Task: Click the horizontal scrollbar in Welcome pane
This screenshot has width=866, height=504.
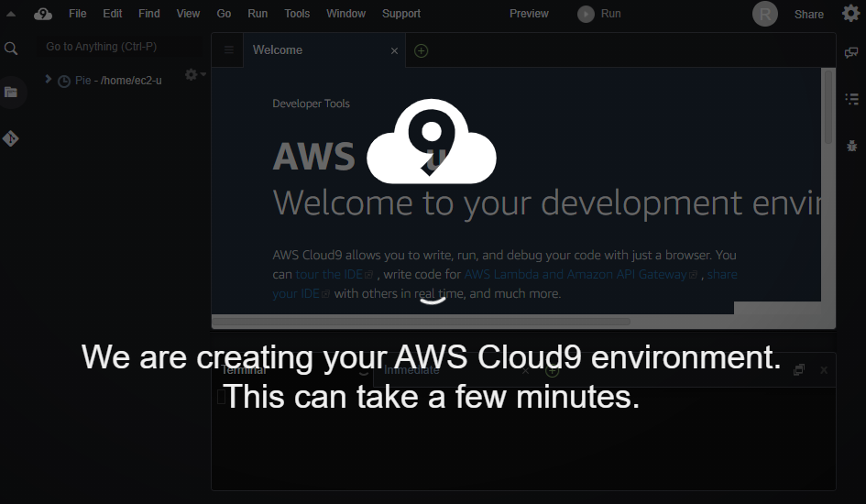Action: tap(421, 322)
